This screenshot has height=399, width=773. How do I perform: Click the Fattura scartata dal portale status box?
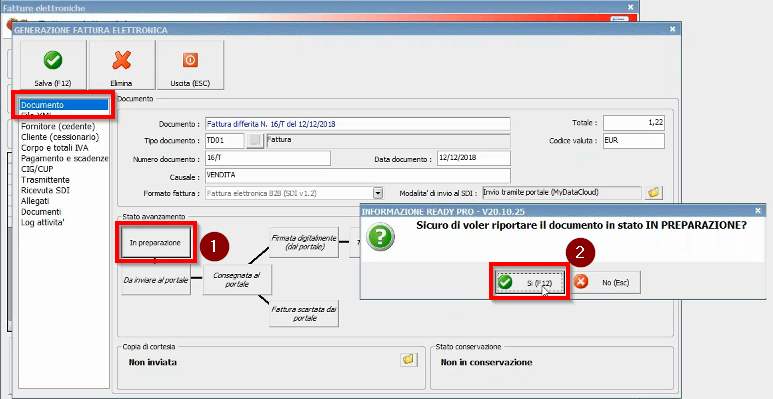(x=304, y=313)
